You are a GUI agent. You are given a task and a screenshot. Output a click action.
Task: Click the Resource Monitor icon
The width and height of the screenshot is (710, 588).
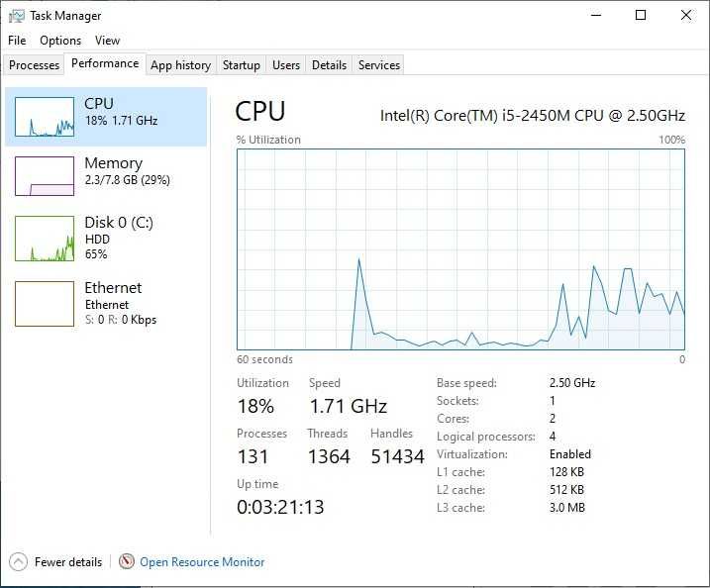pos(127,561)
